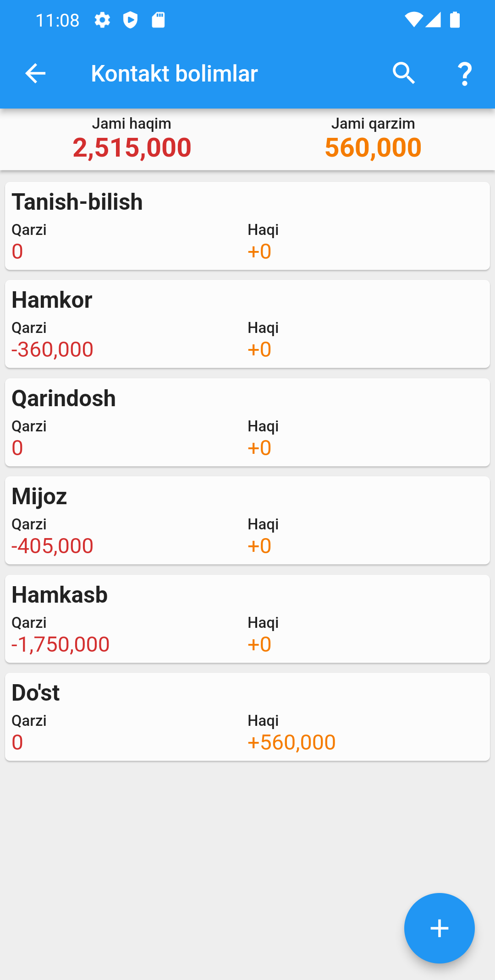
Task: Open the Hamkor contact group
Action: (247, 324)
